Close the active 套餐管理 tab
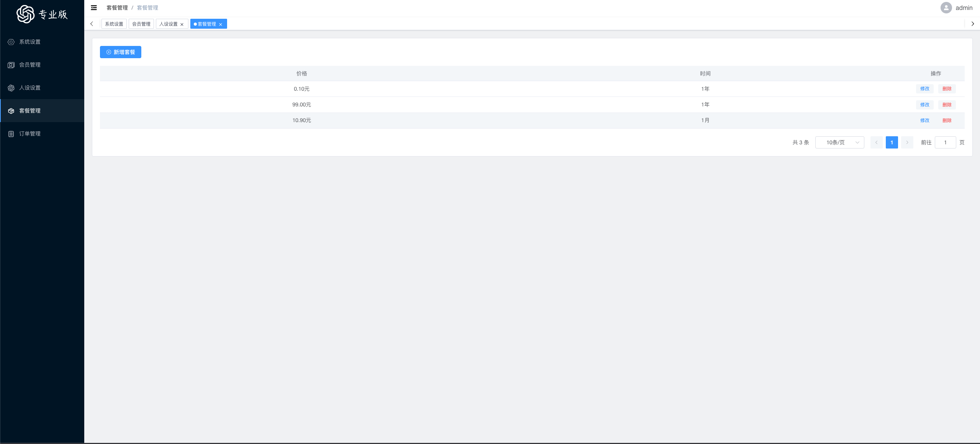 tap(221, 24)
